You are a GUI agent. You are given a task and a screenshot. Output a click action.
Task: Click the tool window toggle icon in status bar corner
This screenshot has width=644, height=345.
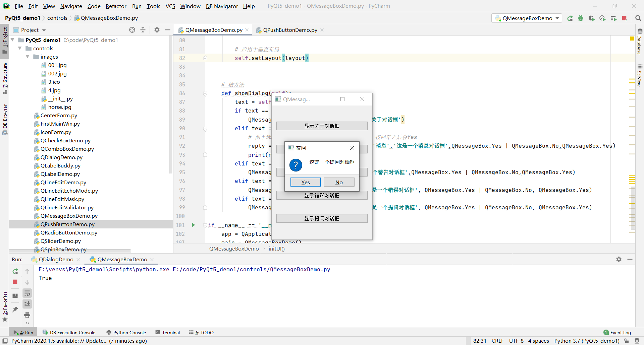(5, 341)
